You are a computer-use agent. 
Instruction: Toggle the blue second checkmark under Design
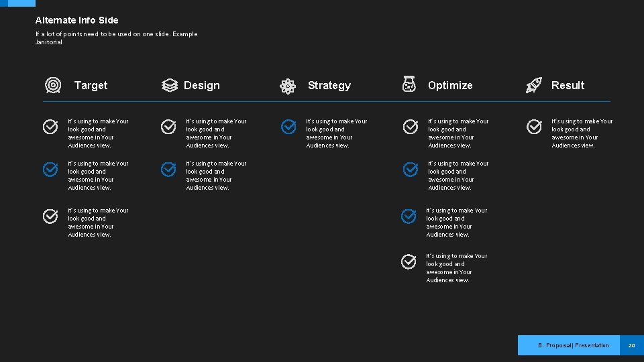tap(168, 170)
